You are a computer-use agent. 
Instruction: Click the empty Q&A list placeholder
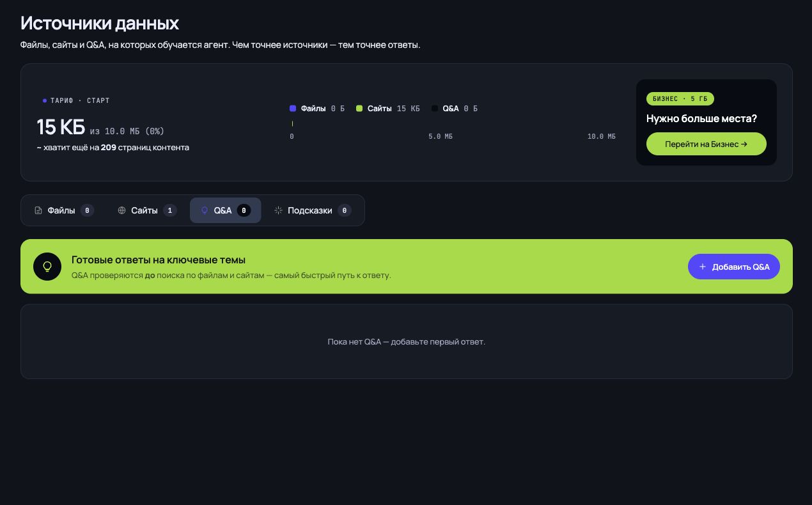point(407,341)
